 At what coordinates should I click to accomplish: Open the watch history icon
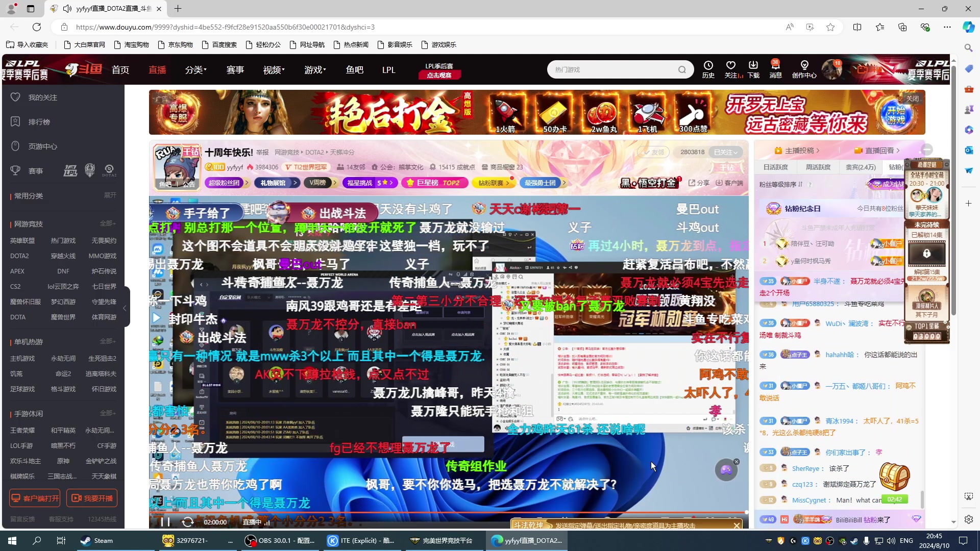(x=708, y=69)
